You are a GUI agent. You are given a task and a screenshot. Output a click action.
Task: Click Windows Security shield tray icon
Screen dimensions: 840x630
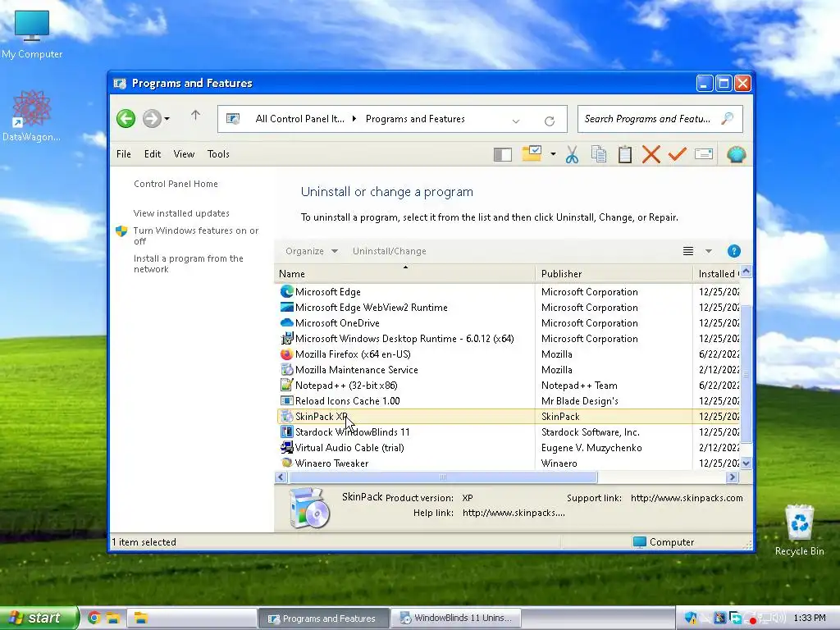pyautogui.click(x=691, y=619)
